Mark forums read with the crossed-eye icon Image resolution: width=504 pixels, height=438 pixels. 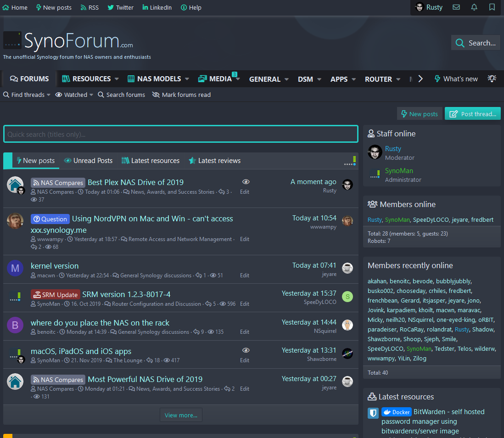pos(156,95)
